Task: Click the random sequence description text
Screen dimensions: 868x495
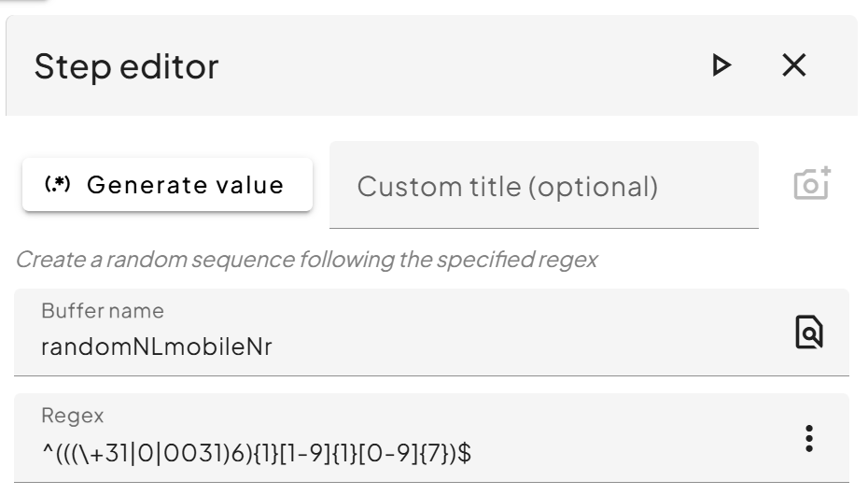Action: [x=306, y=261]
